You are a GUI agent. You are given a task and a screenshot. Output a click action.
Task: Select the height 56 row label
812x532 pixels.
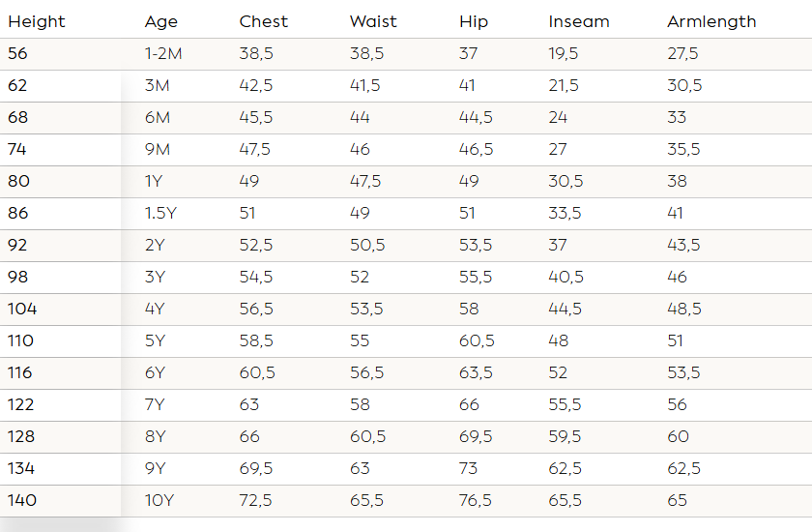click(x=18, y=54)
